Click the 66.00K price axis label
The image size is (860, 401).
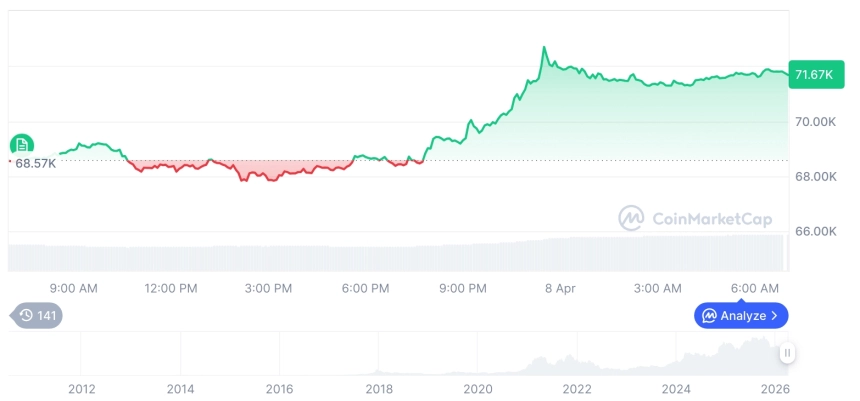click(x=814, y=231)
